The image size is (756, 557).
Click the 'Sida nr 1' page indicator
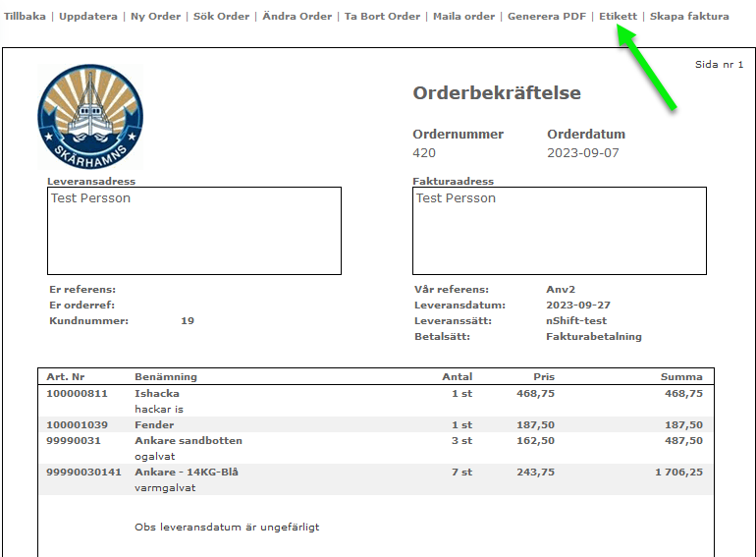720,65
